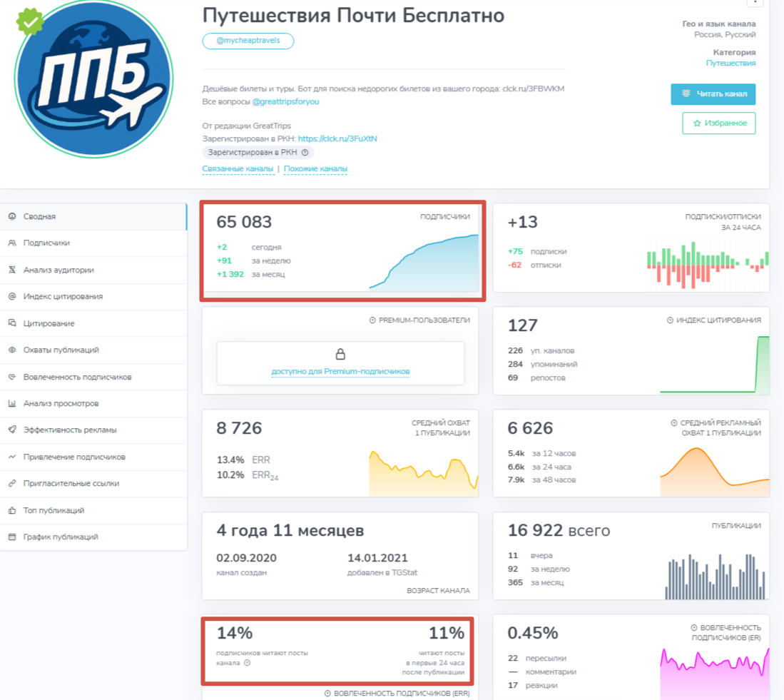Select "Анализ просмотров" in the sidebar menu
The image size is (784, 700).
click(61, 404)
